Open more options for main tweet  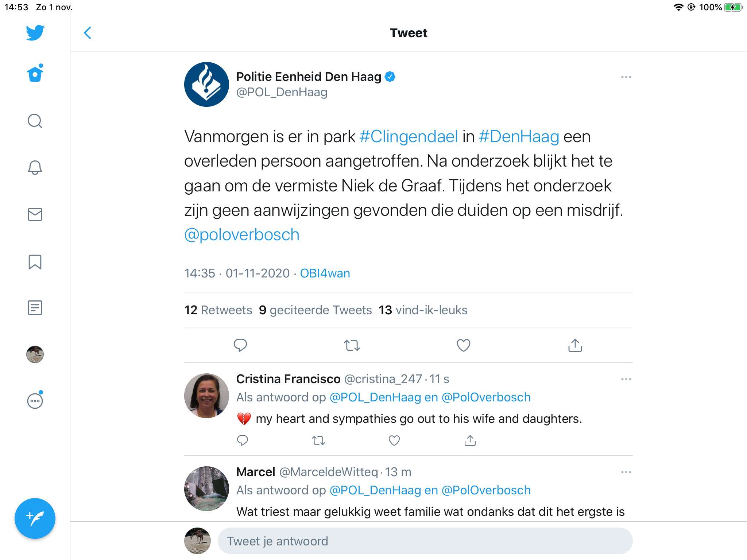click(626, 77)
